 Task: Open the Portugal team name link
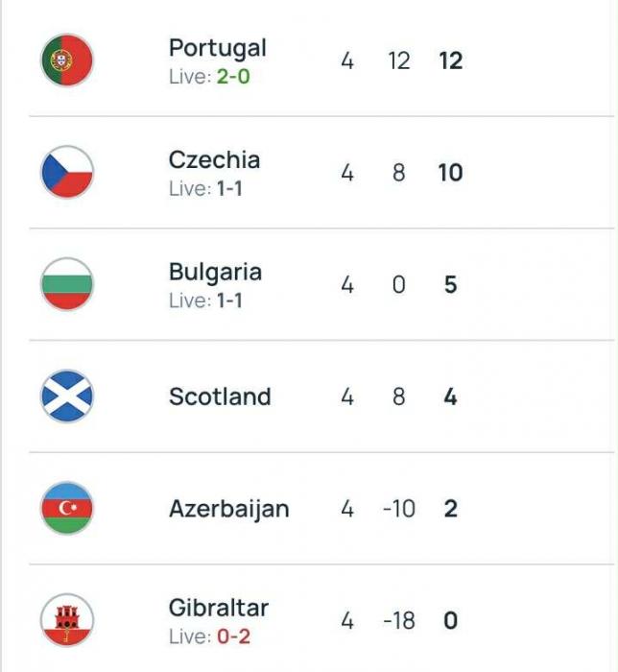(218, 48)
